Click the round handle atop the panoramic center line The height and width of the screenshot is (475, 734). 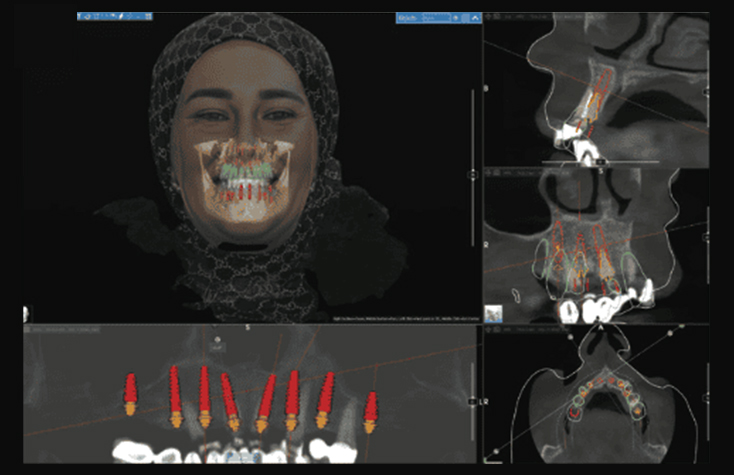[217, 339]
